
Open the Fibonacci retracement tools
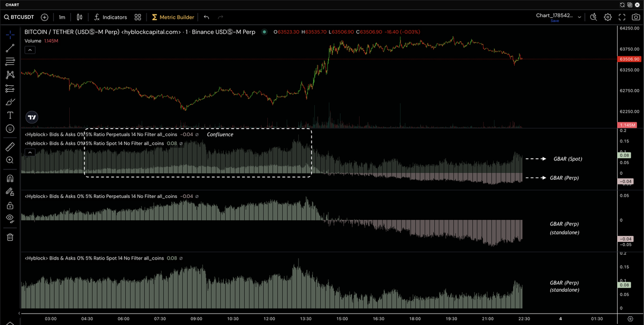pyautogui.click(x=10, y=62)
